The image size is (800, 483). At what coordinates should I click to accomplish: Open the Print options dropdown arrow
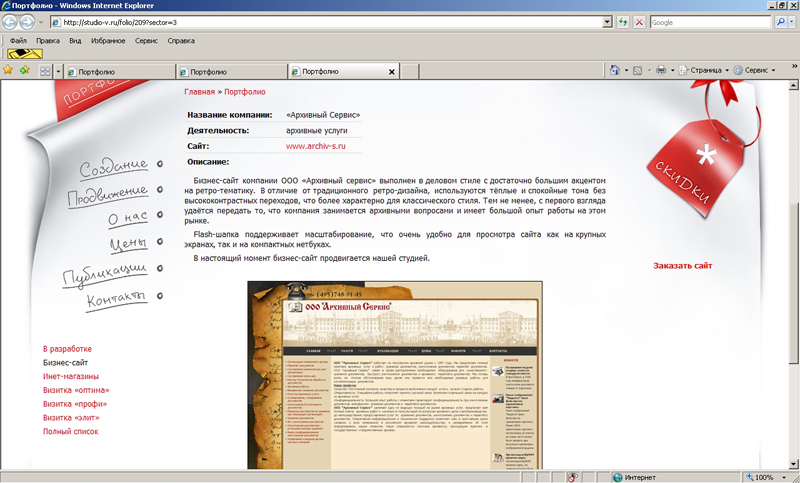pos(672,70)
